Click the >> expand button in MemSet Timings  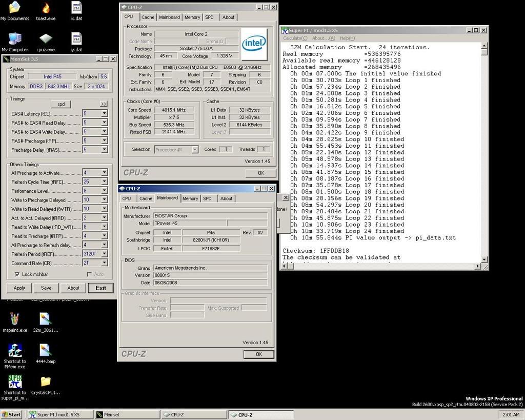(104, 104)
